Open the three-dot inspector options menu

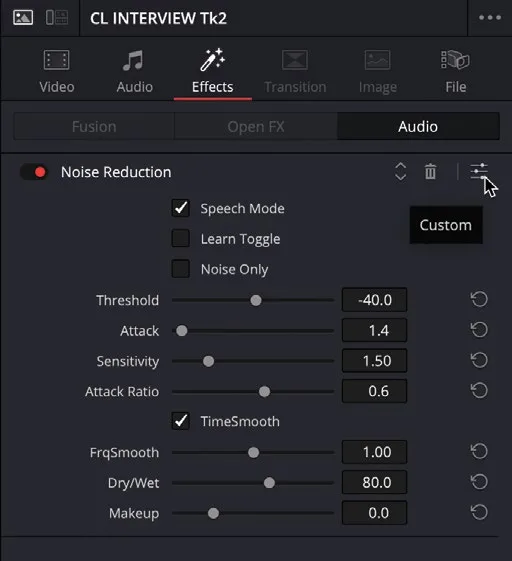(490, 17)
